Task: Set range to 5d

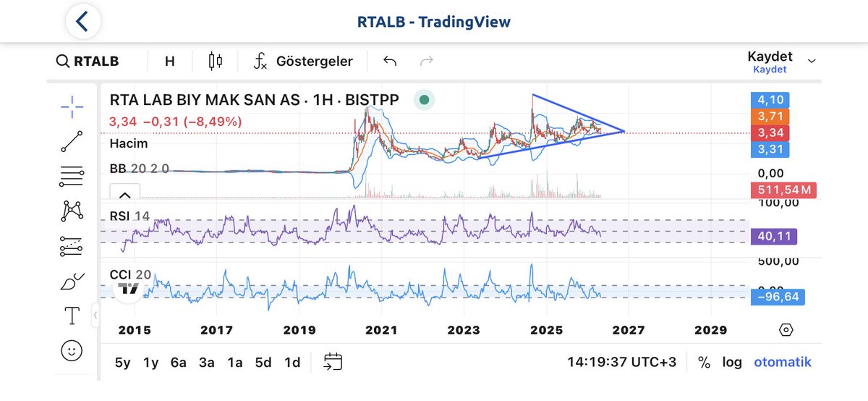Action: point(263,363)
